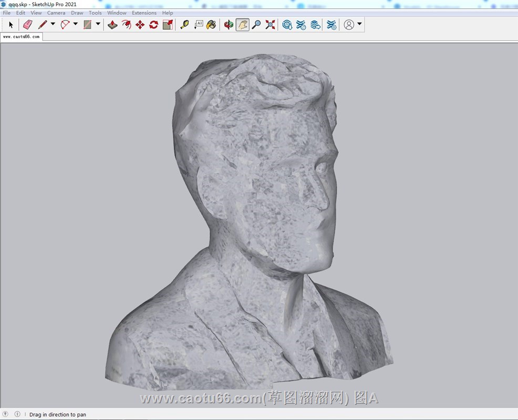This screenshot has width=518, height=420.
Task: Open the File menu
Action: pos(7,13)
